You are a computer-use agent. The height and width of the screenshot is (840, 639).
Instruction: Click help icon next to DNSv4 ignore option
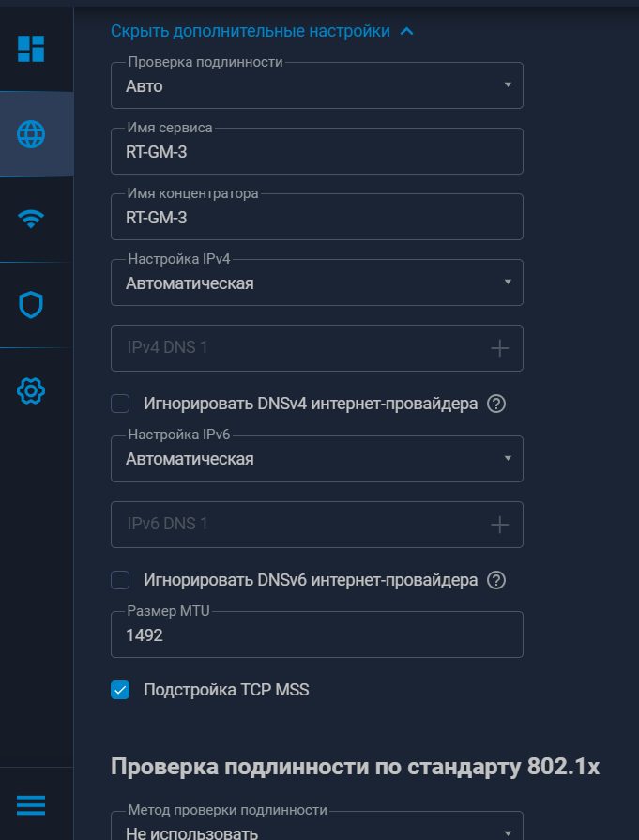(x=497, y=404)
